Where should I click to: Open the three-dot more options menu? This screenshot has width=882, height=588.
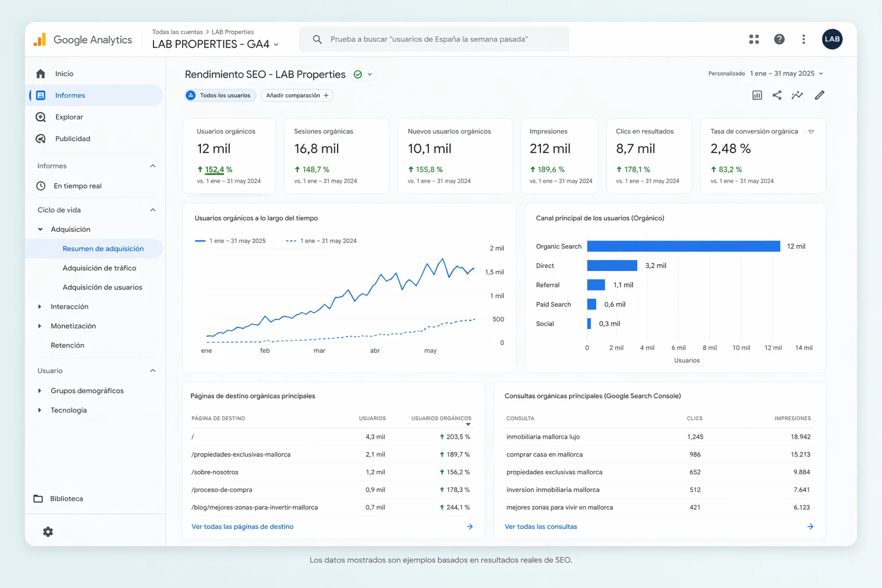[x=803, y=39]
